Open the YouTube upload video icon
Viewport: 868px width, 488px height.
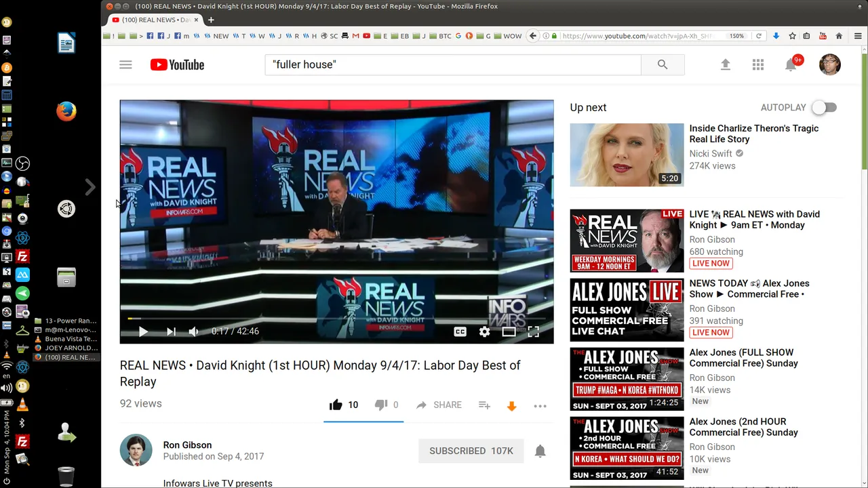point(725,65)
